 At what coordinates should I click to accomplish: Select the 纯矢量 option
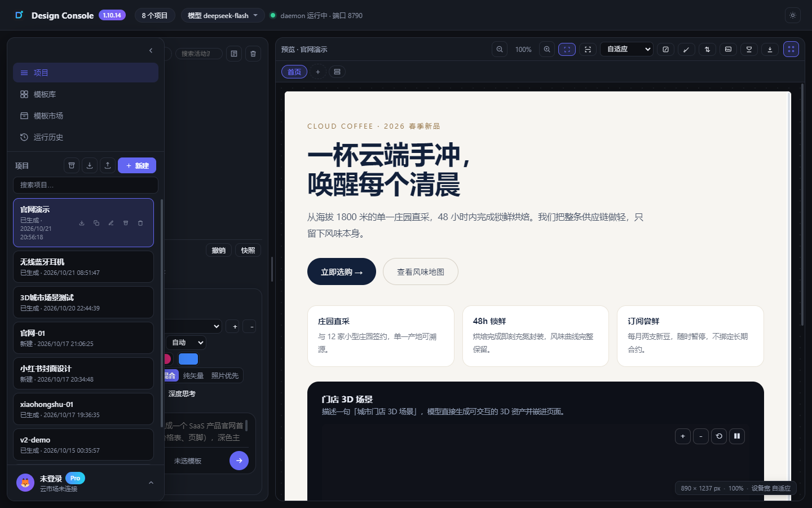[x=193, y=376]
